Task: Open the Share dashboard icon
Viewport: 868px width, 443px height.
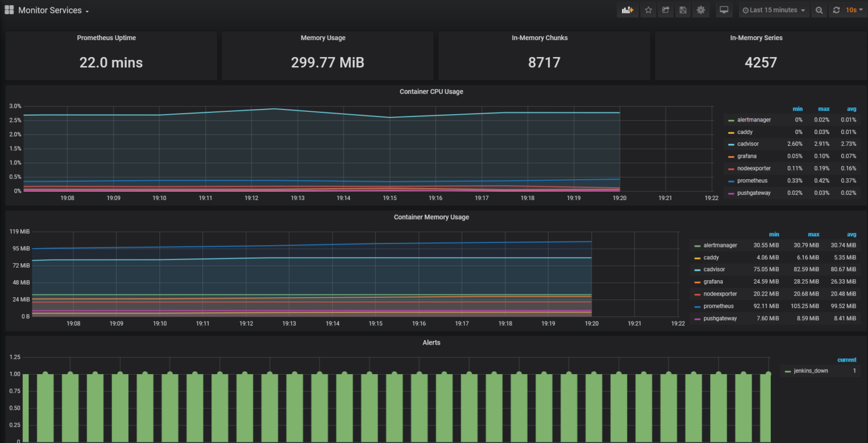Action: (x=666, y=10)
